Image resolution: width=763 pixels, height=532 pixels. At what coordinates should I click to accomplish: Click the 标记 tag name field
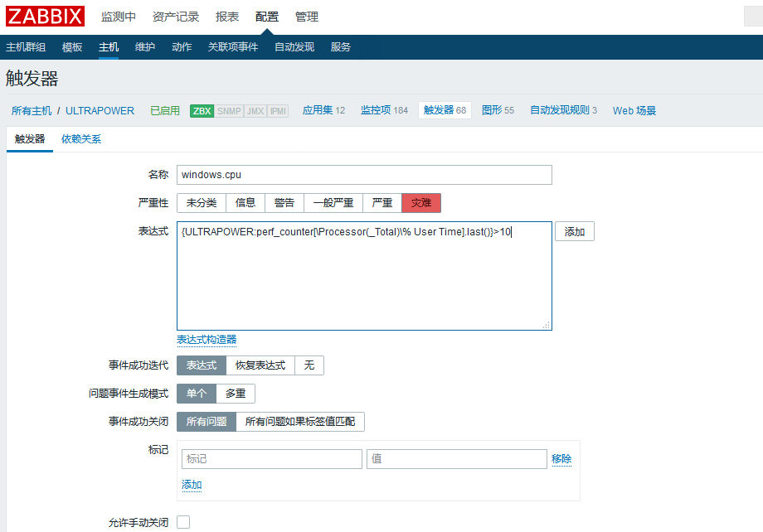[x=271, y=458]
